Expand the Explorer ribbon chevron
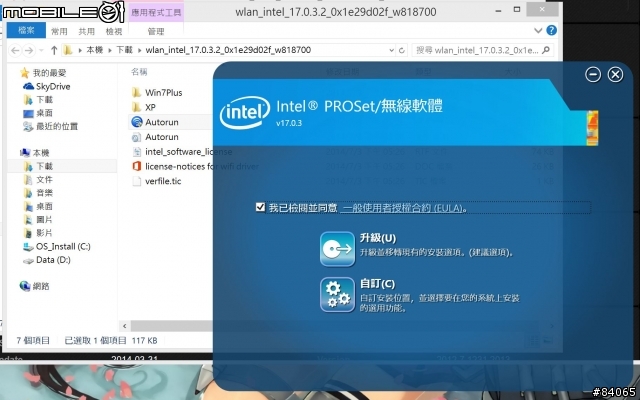The image size is (640, 400). tap(538, 31)
